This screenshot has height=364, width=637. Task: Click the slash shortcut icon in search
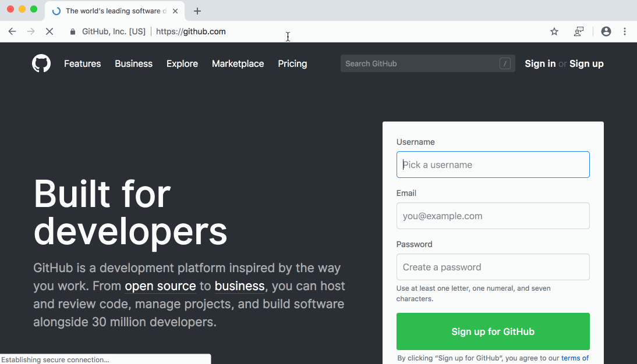pos(505,63)
